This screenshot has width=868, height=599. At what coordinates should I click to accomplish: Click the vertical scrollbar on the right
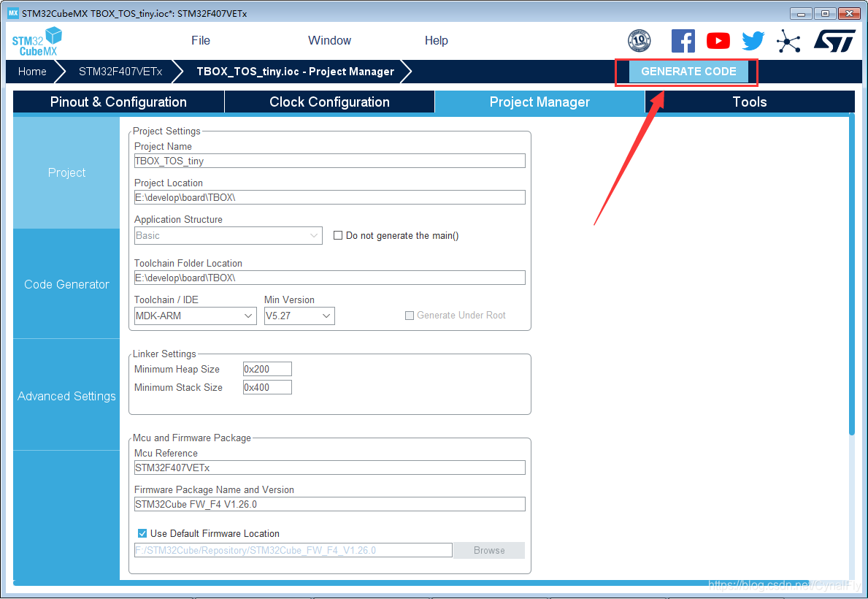pyautogui.click(x=851, y=274)
